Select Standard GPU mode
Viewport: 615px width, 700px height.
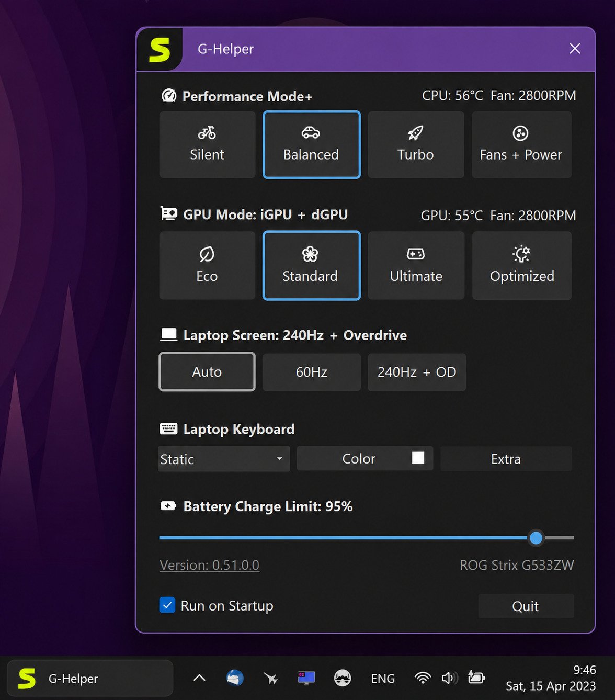pos(312,265)
